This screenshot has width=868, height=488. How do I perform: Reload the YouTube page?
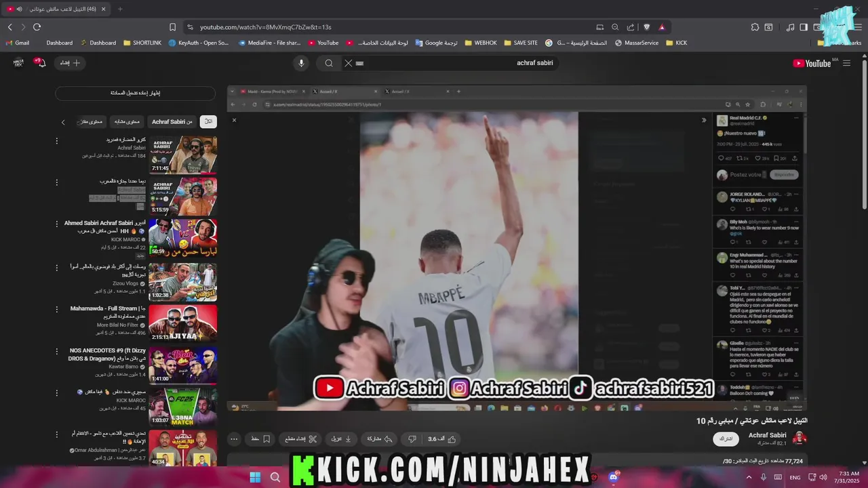coord(37,27)
